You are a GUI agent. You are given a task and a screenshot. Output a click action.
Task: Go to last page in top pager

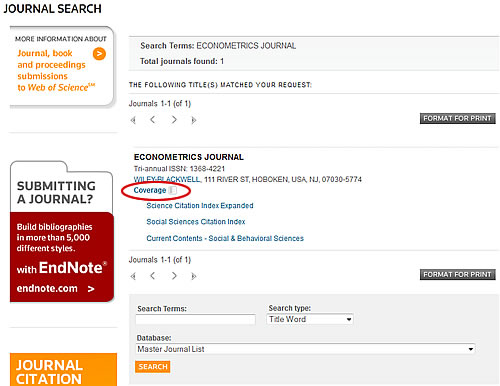(194, 120)
